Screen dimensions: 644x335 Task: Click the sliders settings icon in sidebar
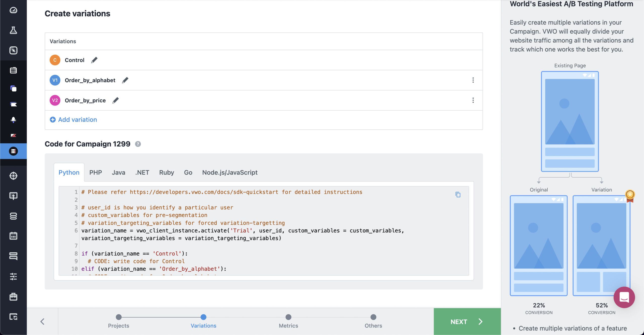[x=13, y=276]
